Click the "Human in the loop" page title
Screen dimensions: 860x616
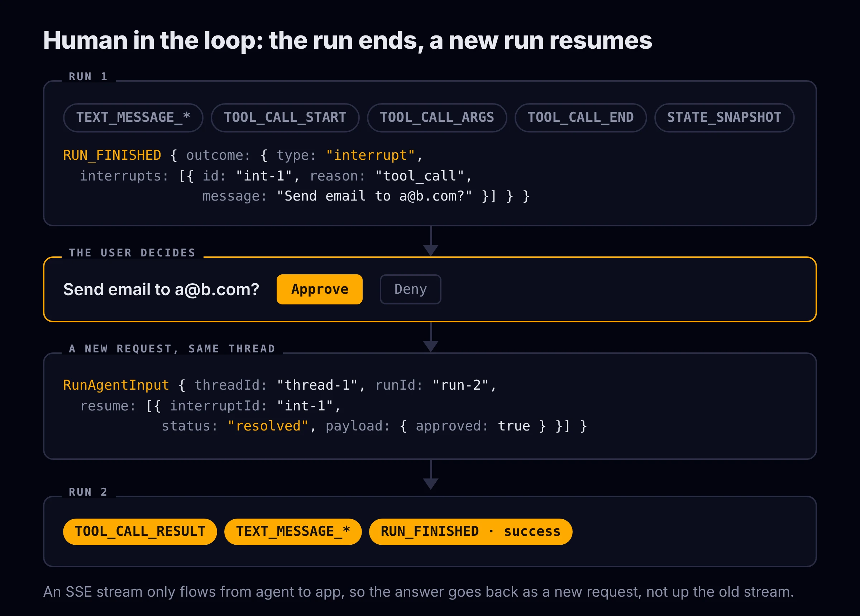(x=347, y=40)
